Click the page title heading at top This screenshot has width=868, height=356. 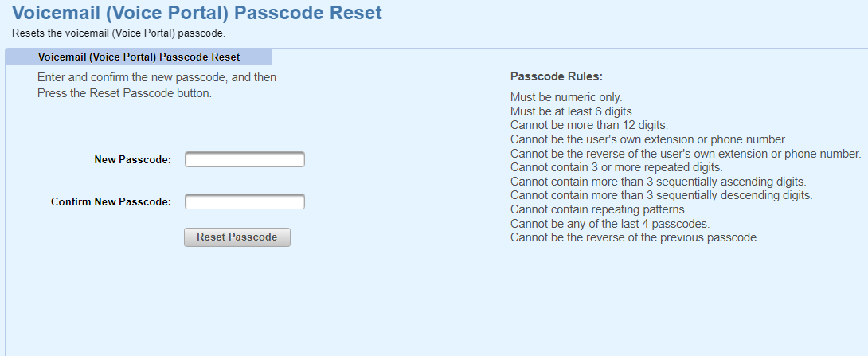(197, 14)
